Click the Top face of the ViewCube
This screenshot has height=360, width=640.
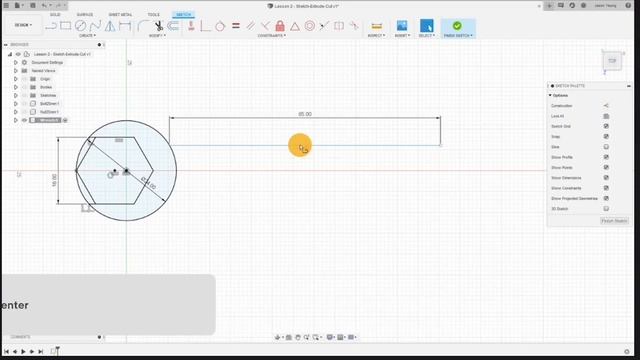click(612, 61)
